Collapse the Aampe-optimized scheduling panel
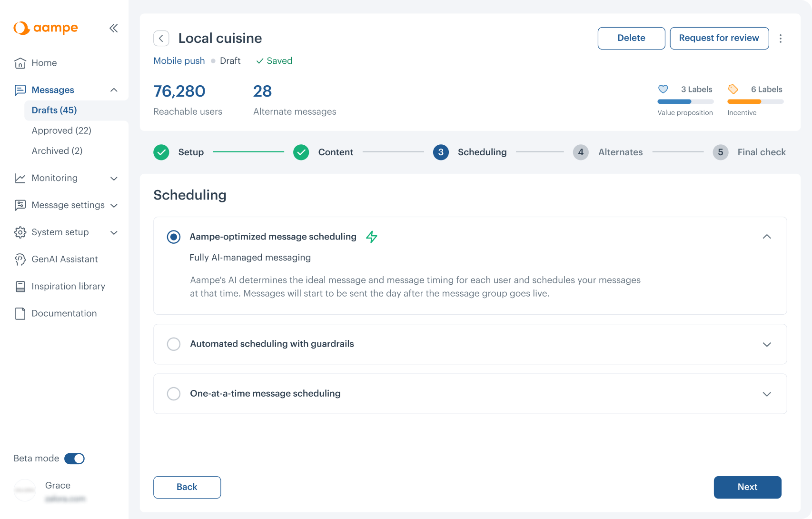812x519 pixels. [x=767, y=237]
